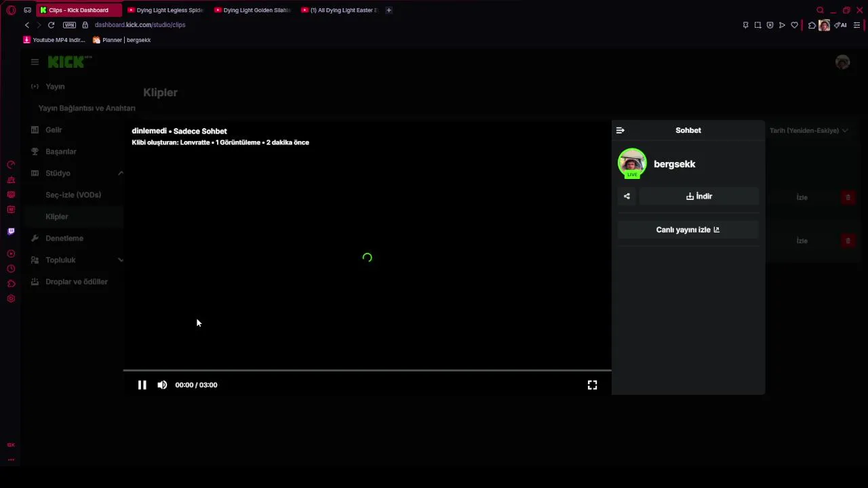Pause the clip with the pause button
Viewport: 868px width, 488px height.
tap(142, 385)
